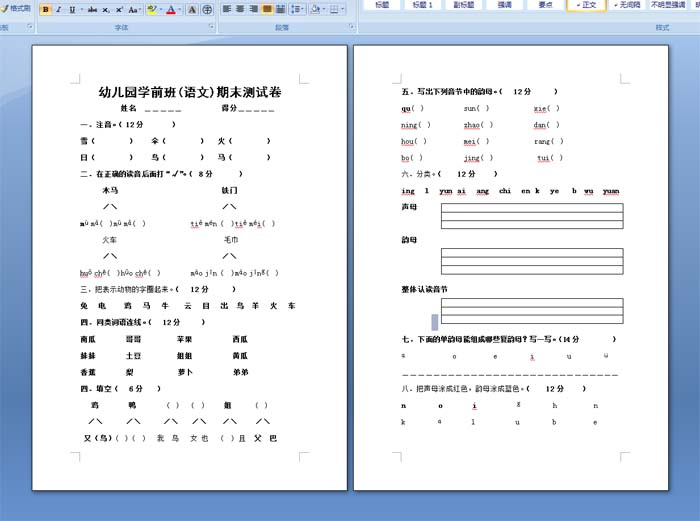700x521 pixels.
Task: Open the Clipboard dialog launcher
Action: pyautogui.click(x=30, y=27)
